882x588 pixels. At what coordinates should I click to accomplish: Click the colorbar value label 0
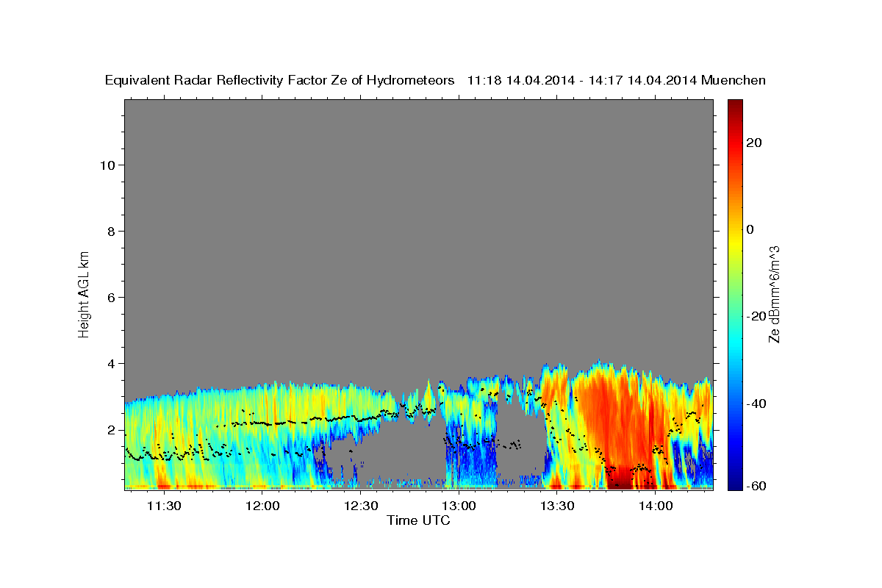point(750,229)
